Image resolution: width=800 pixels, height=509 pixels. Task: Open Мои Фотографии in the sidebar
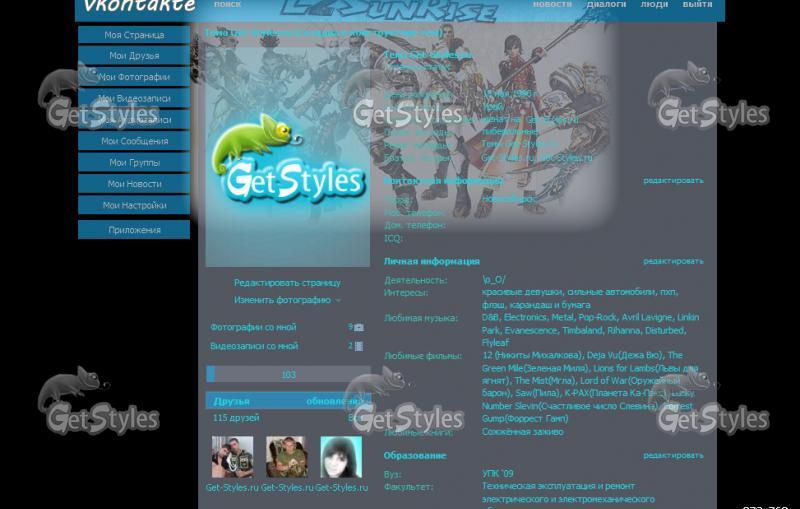point(134,77)
